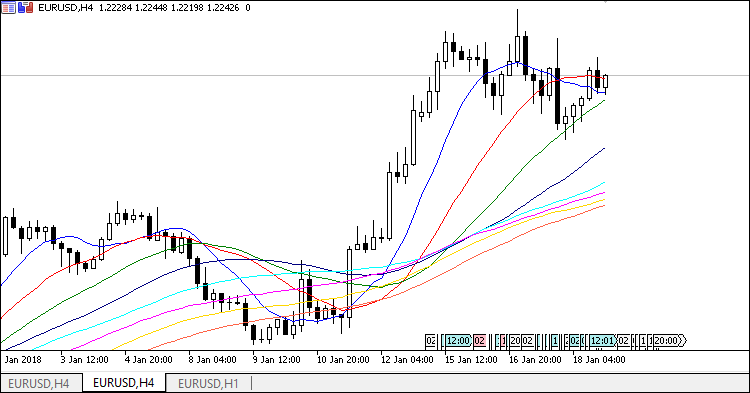The height and width of the screenshot is (393, 750).
Task: Click the 16 Jan 20:00 time label
Action: pos(535,360)
